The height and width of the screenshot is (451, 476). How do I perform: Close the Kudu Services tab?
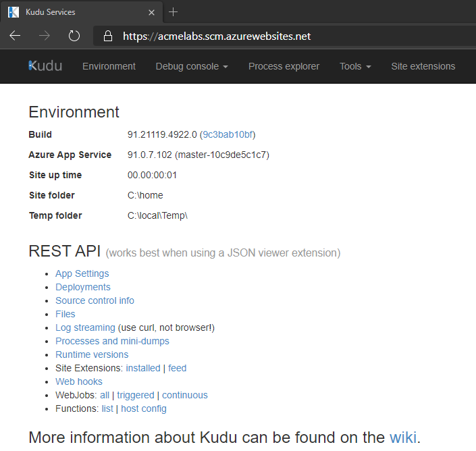coord(152,12)
